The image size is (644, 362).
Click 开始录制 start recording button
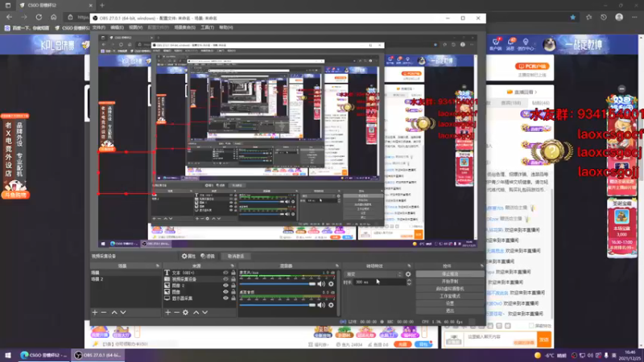(x=450, y=282)
